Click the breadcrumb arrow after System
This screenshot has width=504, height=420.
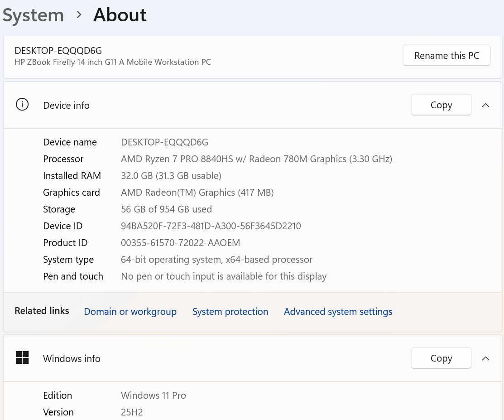(x=79, y=15)
